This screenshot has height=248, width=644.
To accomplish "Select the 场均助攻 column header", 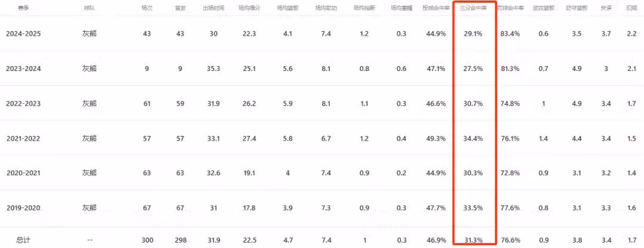I will click(x=326, y=8).
